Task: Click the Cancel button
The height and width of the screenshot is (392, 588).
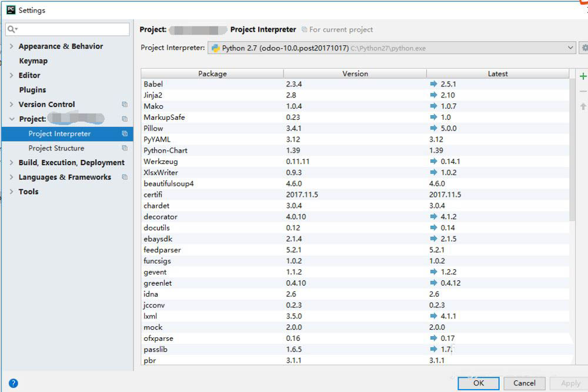Action: (524, 383)
